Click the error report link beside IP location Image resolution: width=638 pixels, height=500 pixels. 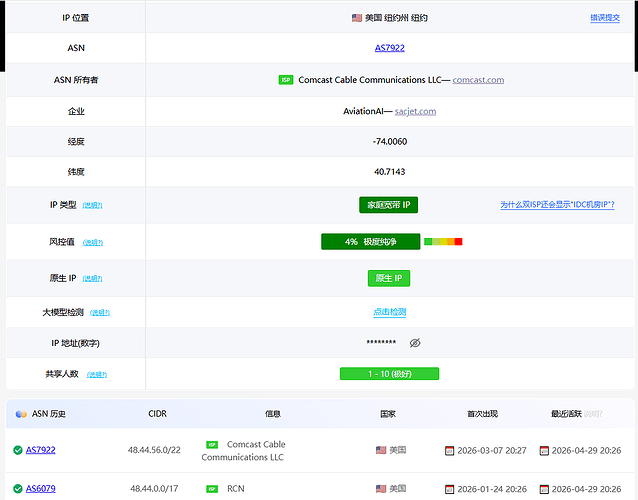605,18
